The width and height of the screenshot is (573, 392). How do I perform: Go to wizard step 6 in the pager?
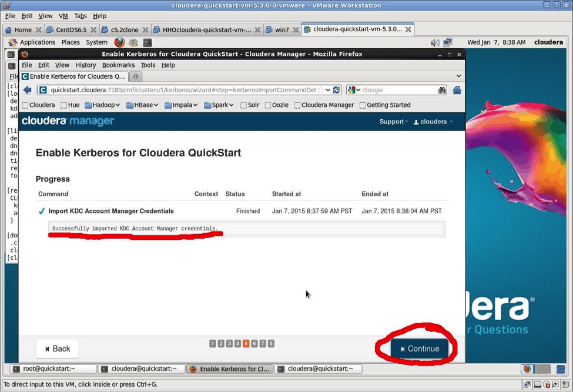coord(254,344)
